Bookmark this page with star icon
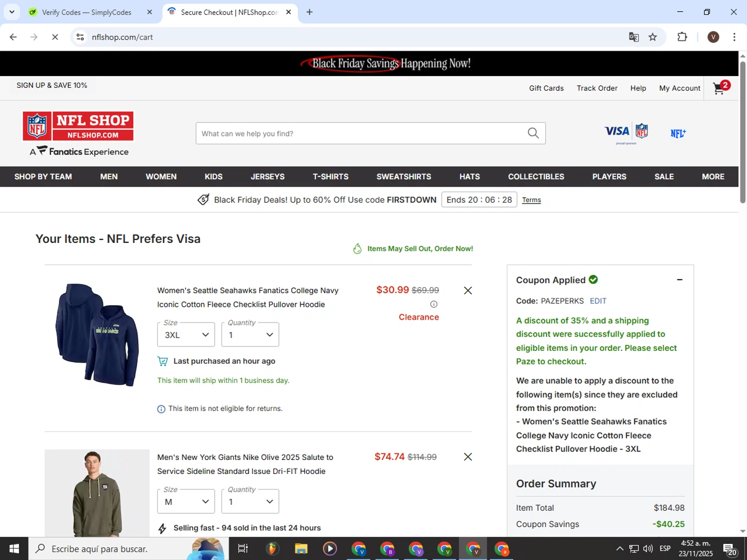The width and height of the screenshot is (747, 560). tap(652, 37)
